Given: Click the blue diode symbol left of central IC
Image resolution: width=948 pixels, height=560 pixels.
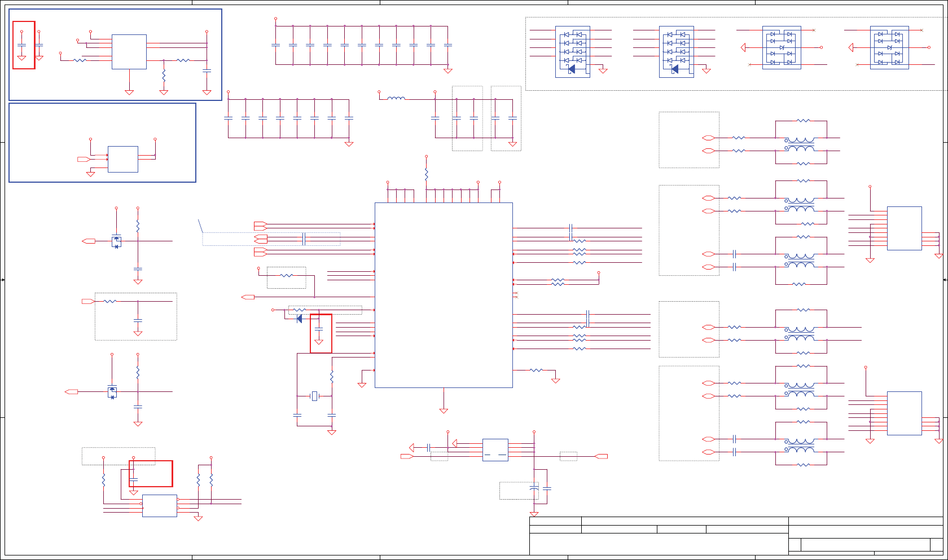Looking at the screenshot, I should [x=299, y=319].
